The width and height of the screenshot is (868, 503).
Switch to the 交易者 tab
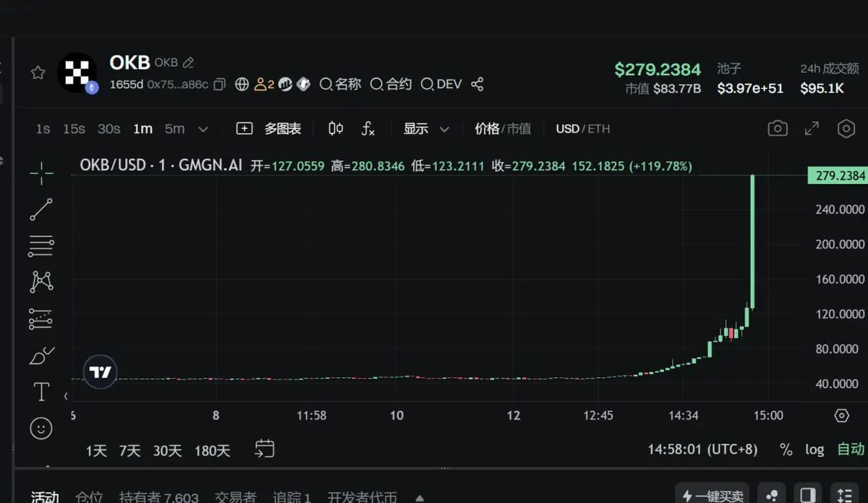(235, 497)
